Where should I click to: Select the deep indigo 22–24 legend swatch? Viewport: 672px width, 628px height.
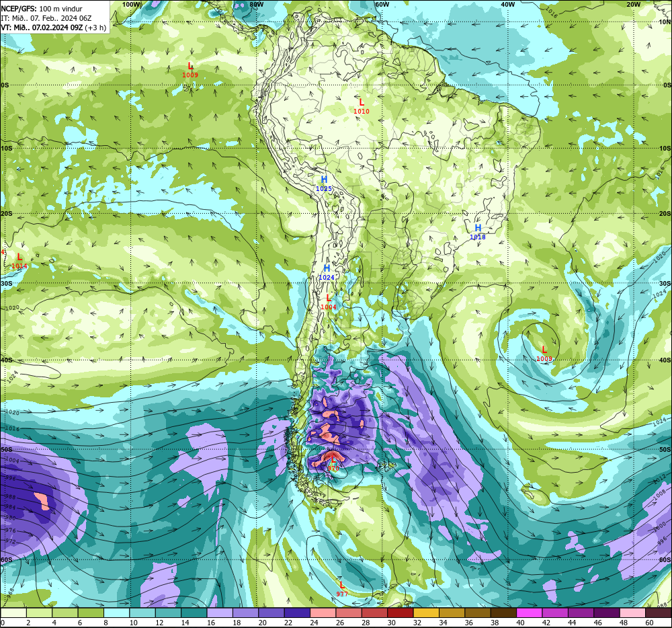pyautogui.click(x=297, y=613)
